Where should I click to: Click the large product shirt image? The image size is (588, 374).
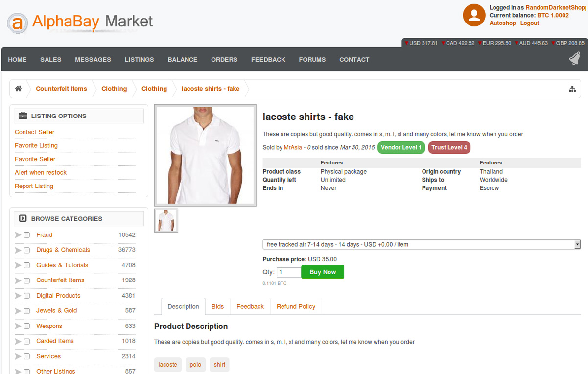[205, 155]
